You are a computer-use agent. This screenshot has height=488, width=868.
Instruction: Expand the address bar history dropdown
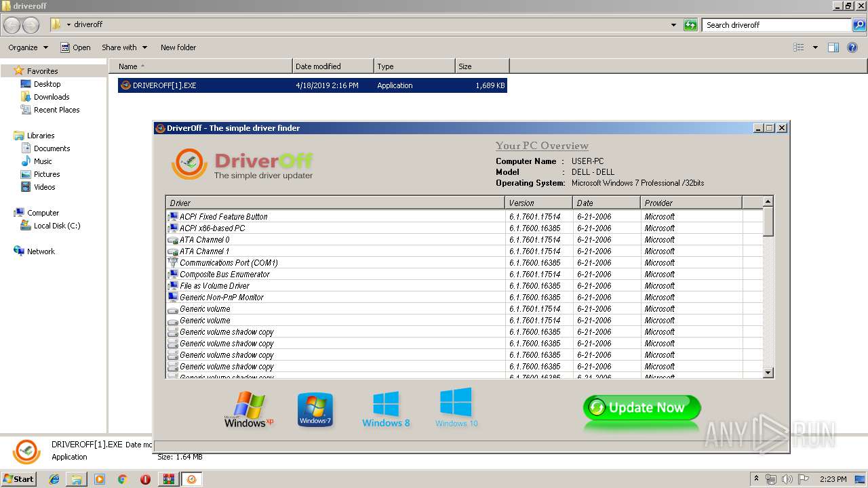pyautogui.click(x=673, y=25)
